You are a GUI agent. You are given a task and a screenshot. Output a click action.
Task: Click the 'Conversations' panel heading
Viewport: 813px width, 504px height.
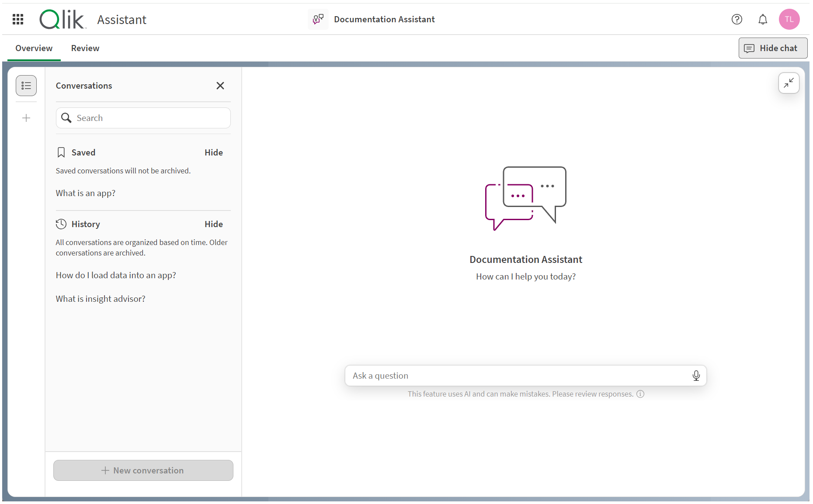click(84, 86)
